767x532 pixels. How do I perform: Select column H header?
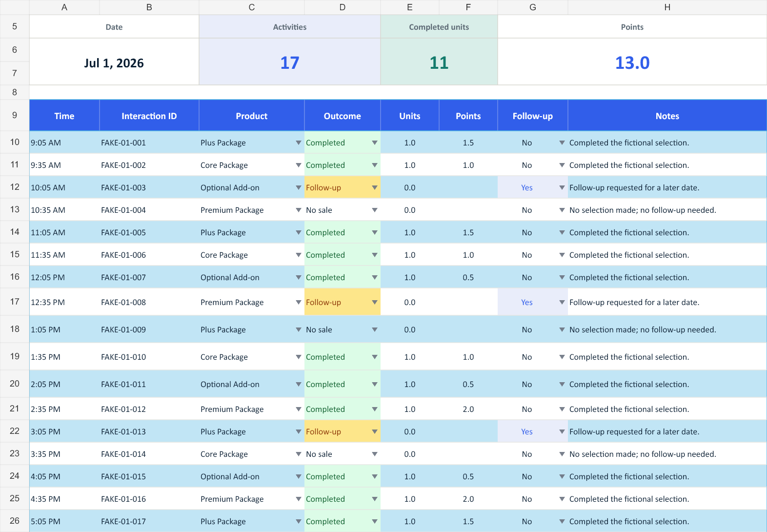(x=667, y=7)
